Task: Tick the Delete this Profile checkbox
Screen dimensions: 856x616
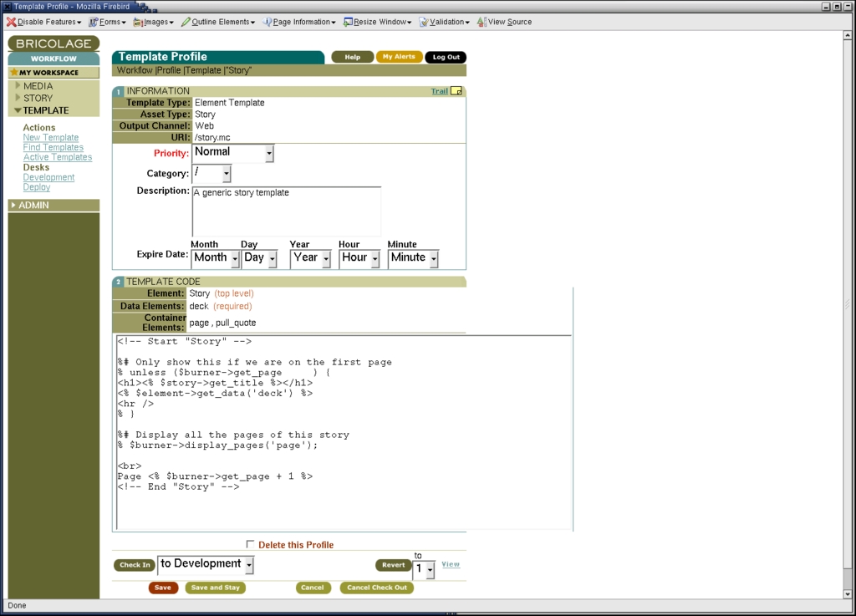Action: click(251, 544)
